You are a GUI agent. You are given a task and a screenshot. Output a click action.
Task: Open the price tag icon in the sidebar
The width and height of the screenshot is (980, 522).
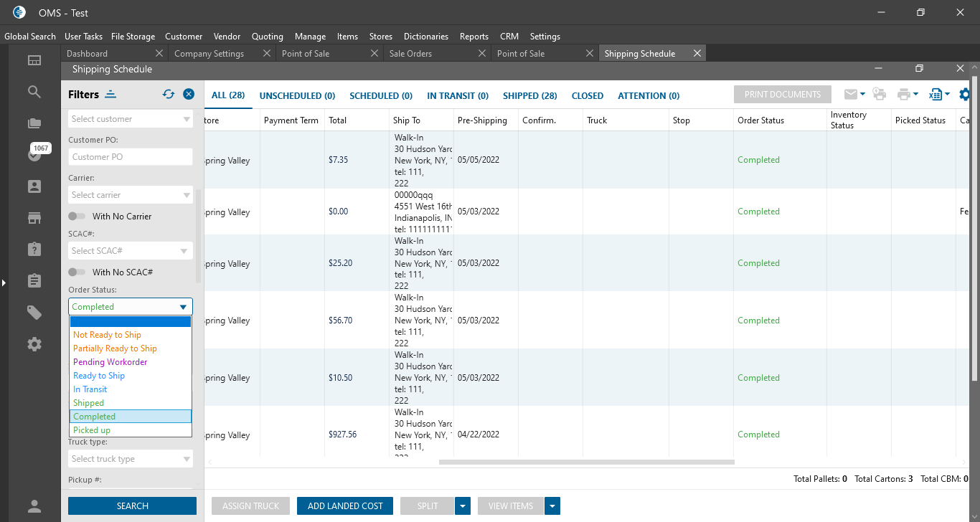pyautogui.click(x=34, y=312)
